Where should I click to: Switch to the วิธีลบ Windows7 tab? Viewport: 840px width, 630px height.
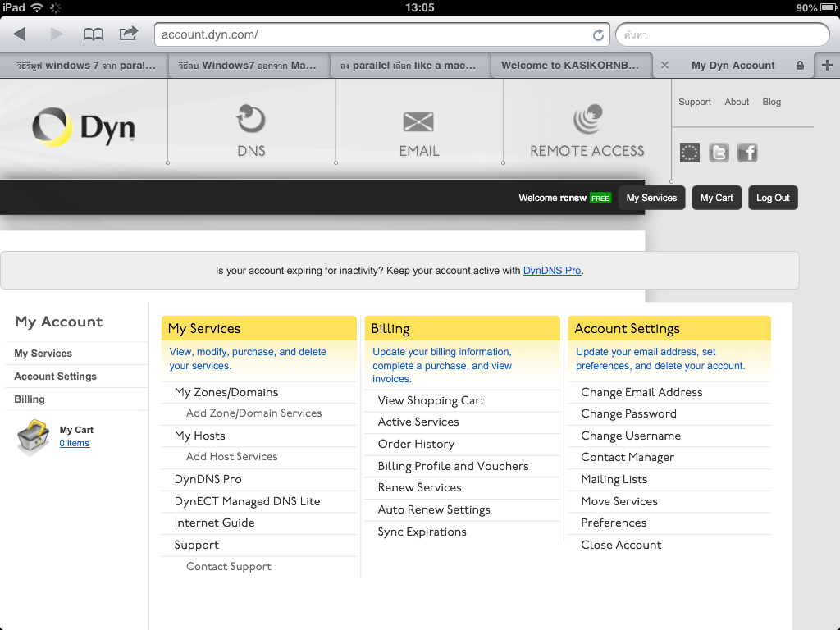[249, 66]
